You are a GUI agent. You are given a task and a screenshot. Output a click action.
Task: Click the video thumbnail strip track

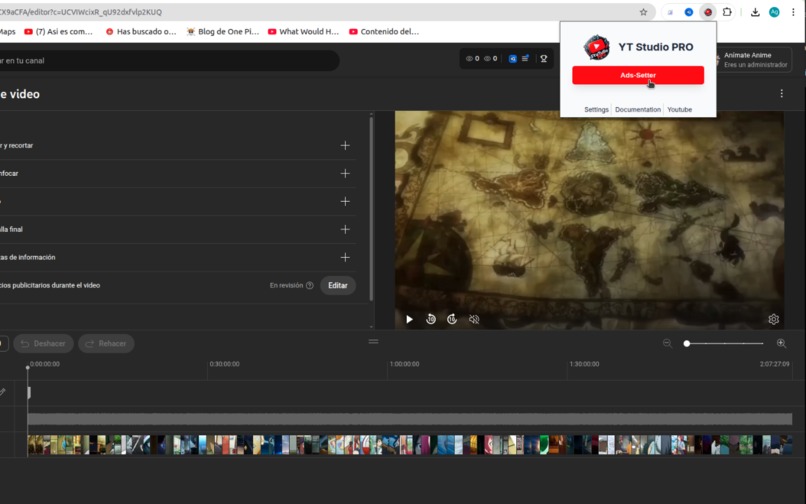tap(410, 445)
